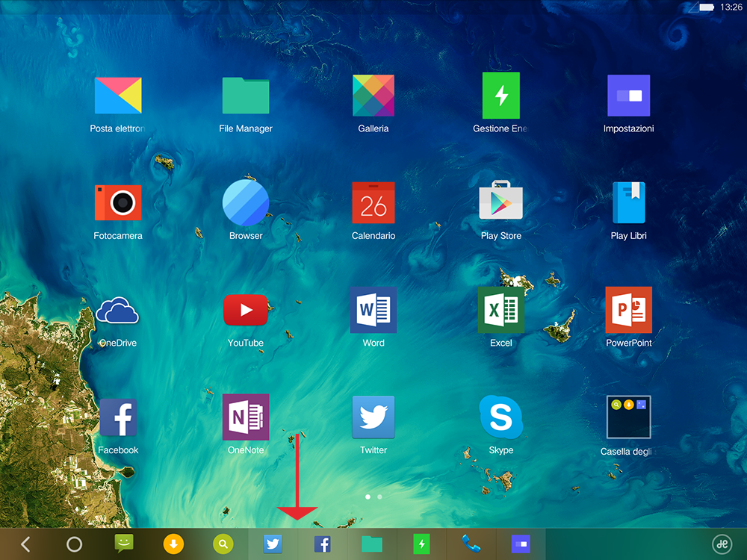Open the Excel app

(x=500, y=310)
